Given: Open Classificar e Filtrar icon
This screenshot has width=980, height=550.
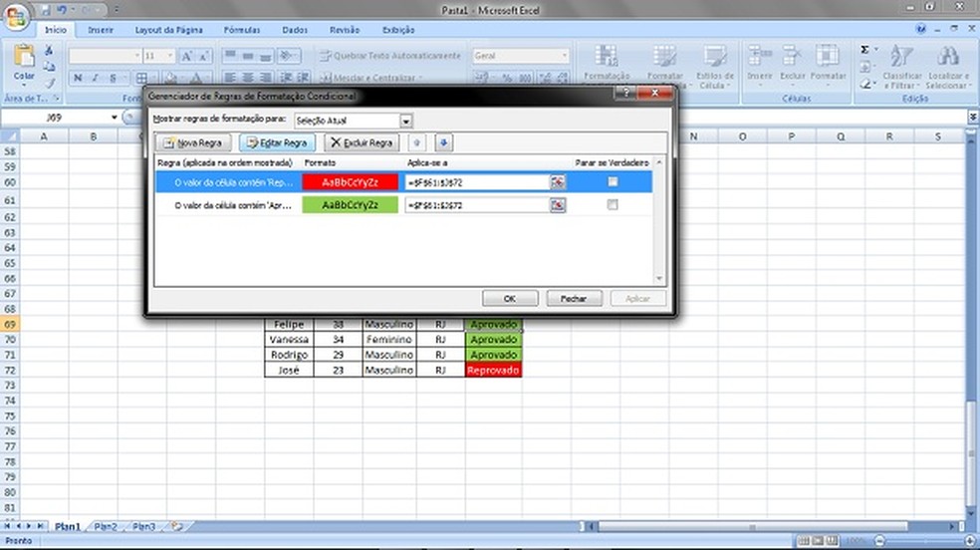Looking at the screenshot, I should click(x=900, y=56).
